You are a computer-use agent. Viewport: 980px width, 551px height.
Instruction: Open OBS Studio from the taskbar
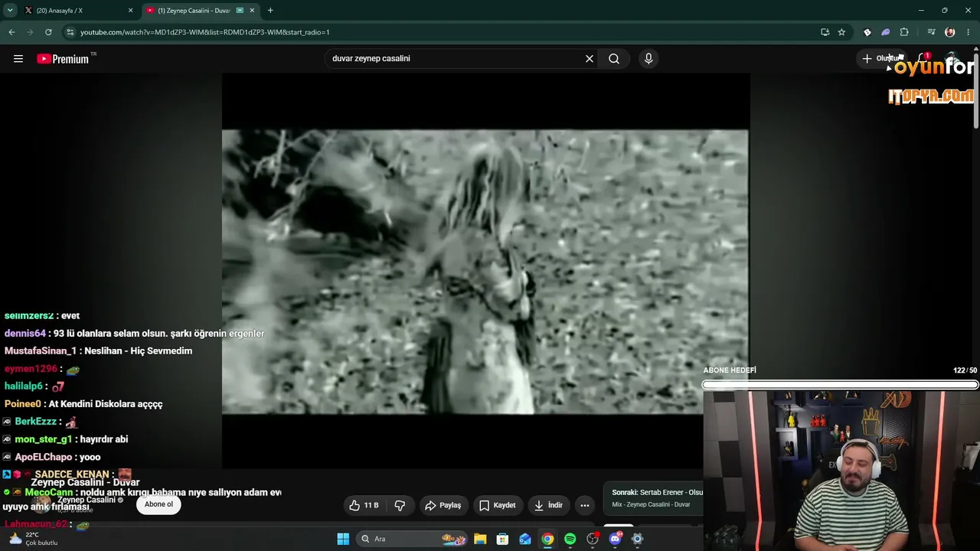593,539
